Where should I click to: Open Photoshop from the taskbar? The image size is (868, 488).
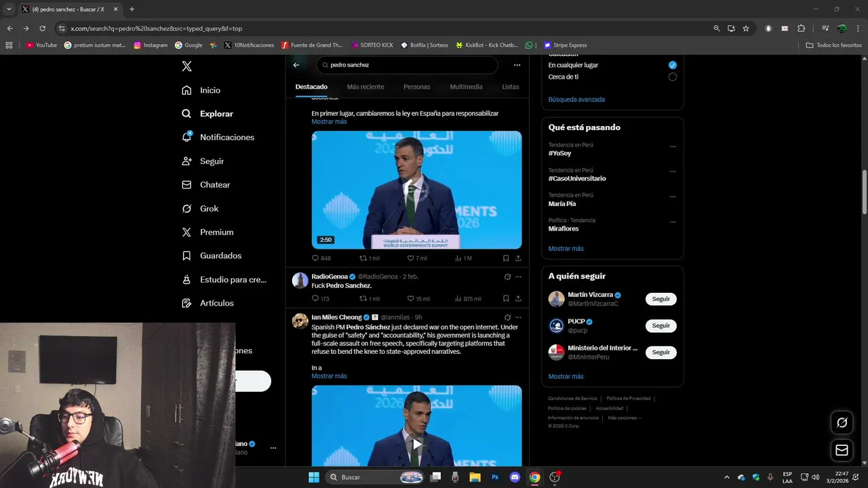495,477
